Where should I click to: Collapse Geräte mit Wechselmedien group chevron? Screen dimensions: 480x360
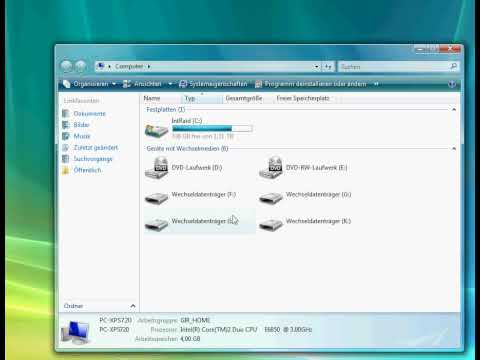(x=454, y=148)
